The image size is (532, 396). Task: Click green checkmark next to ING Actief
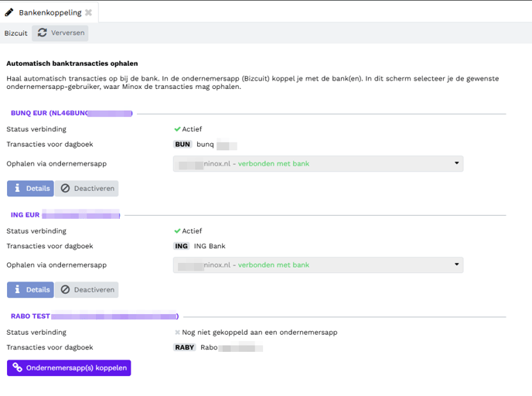[177, 231]
